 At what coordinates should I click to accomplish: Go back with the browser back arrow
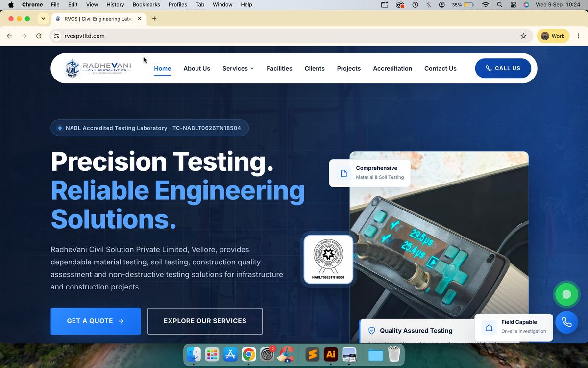tap(9, 36)
